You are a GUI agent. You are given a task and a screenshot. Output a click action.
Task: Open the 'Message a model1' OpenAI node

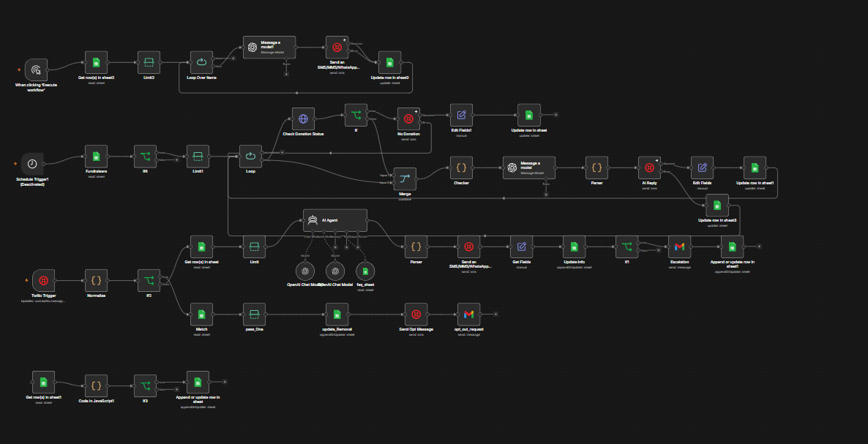pos(269,48)
